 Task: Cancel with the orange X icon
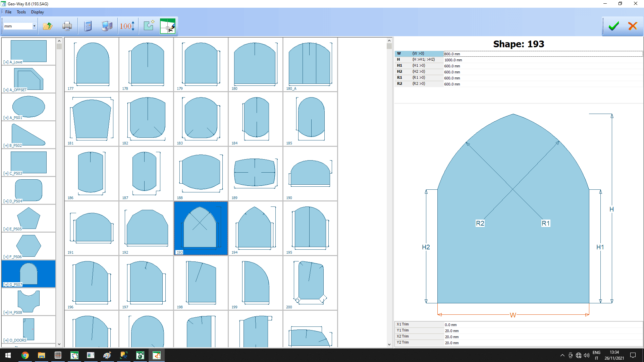point(633,26)
